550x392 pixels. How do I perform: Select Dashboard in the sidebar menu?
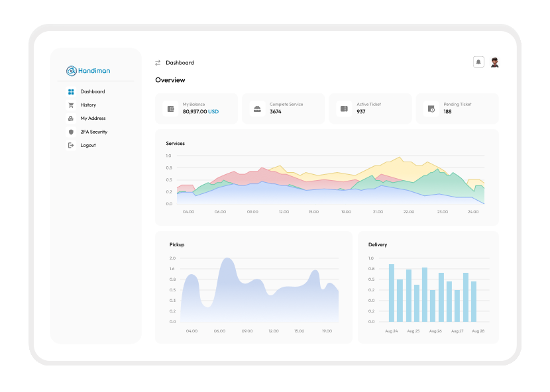pyautogui.click(x=93, y=92)
